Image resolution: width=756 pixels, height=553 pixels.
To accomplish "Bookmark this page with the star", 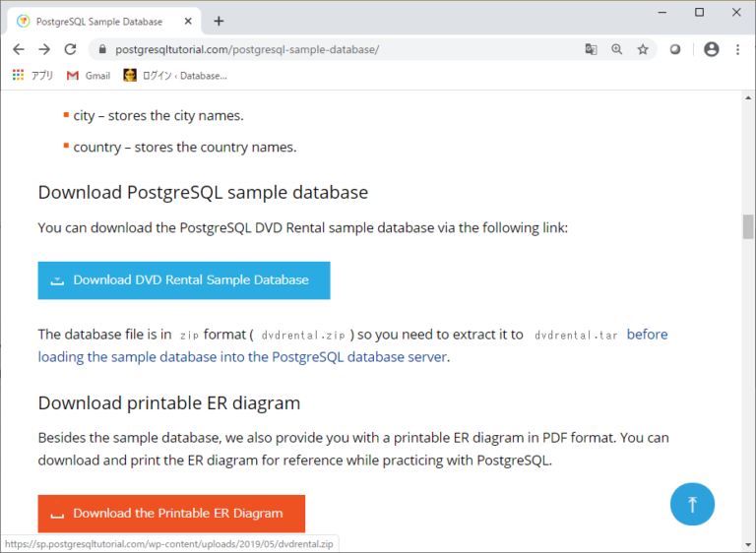I will (x=643, y=49).
